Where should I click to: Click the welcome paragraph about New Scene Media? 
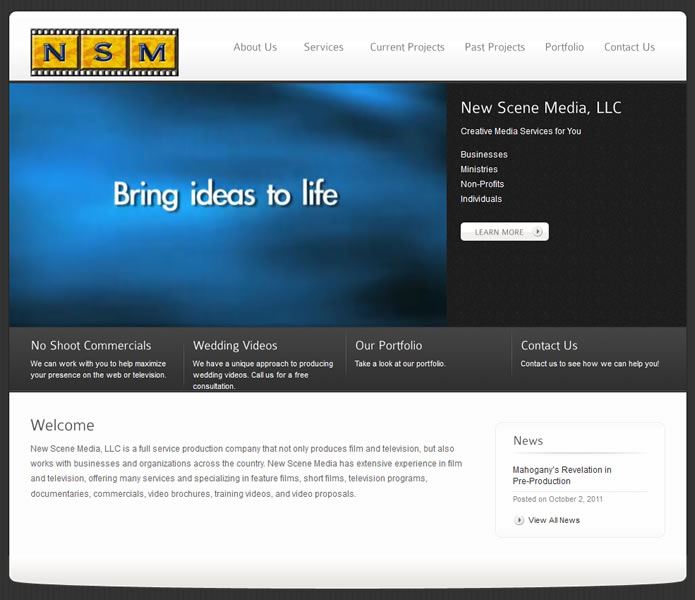246,471
